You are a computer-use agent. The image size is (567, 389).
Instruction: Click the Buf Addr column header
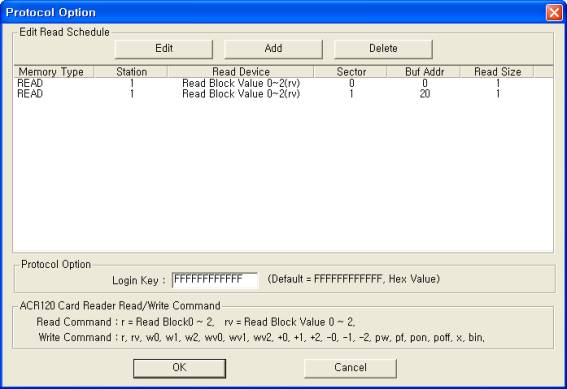click(x=424, y=72)
